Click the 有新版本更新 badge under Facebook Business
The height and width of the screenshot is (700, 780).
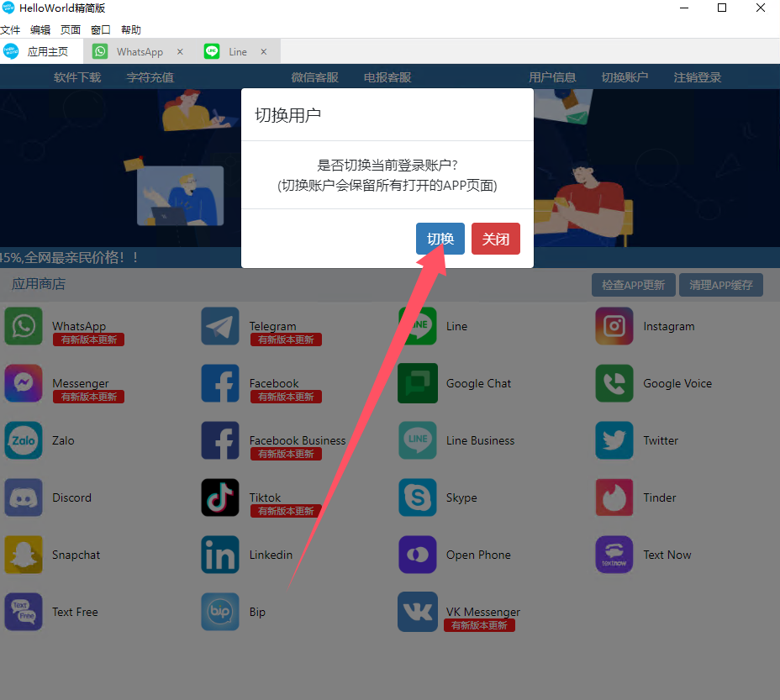coord(286,455)
